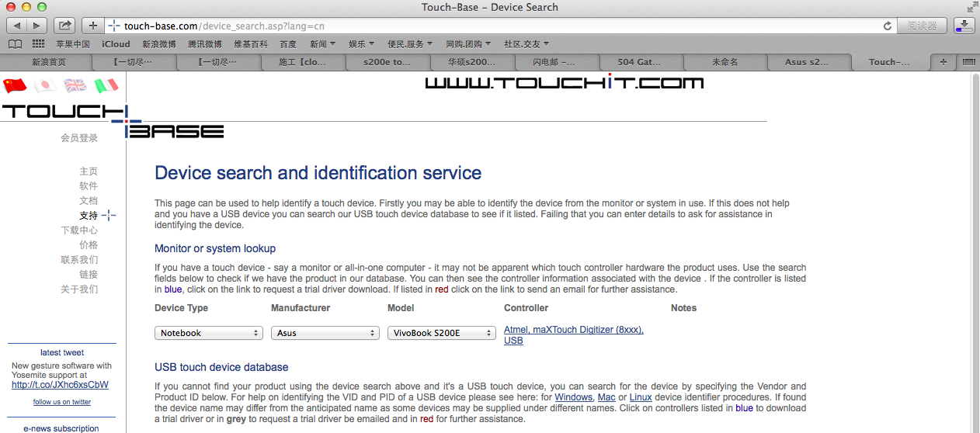Screen dimensions: 980x433
Task: Go to 链接 in the sidebar
Action: coord(89,275)
